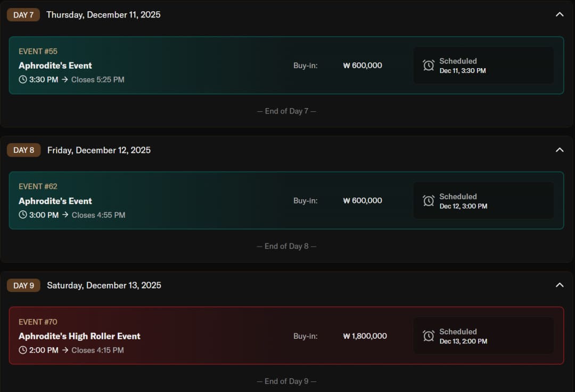The image size is (575, 392).
Task: Select the Friday, December 12, 2025 header
Action: pos(99,150)
